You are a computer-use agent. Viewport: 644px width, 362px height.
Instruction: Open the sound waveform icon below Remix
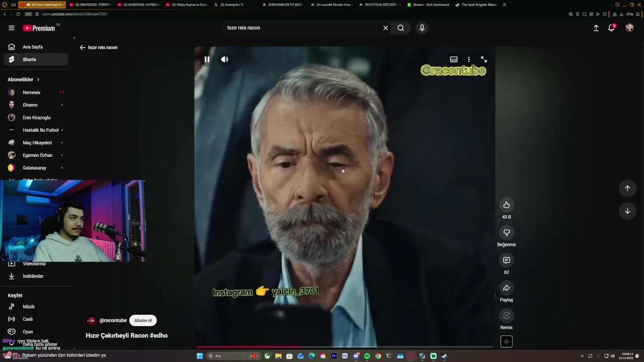click(507, 342)
